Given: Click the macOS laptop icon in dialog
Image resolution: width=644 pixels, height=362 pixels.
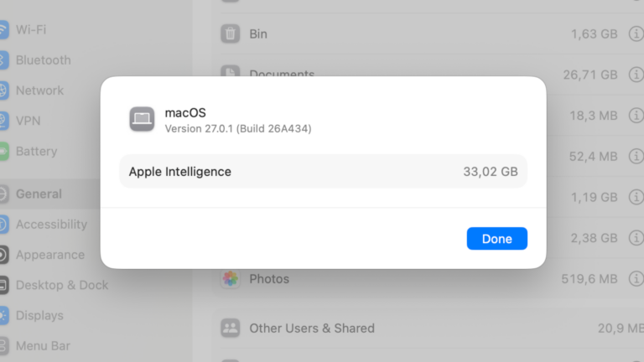Looking at the screenshot, I should pos(142,120).
